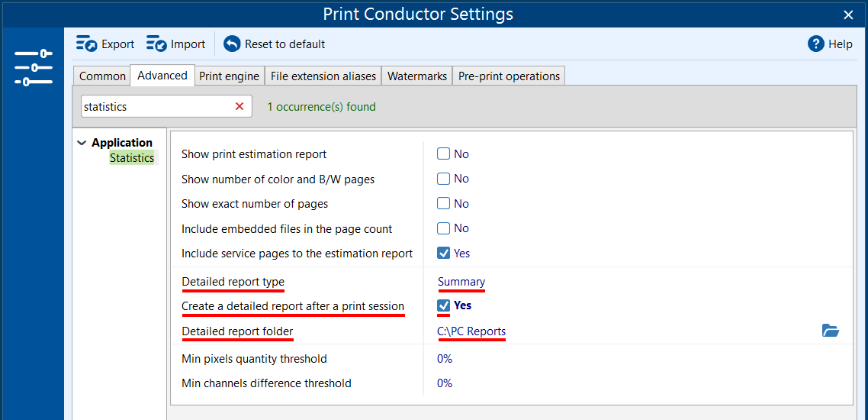Click the Reset to default arrow icon
This screenshot has height=420, width=868.
[232, 44]
